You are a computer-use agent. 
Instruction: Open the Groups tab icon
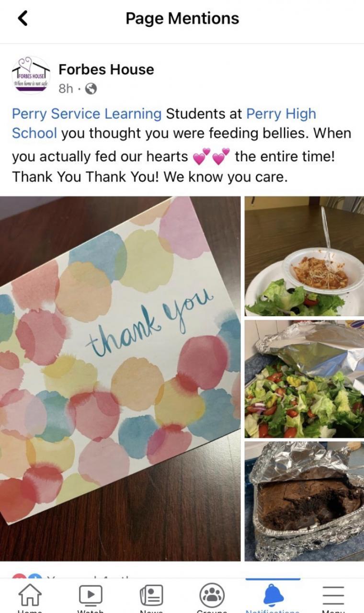(212, 596)
